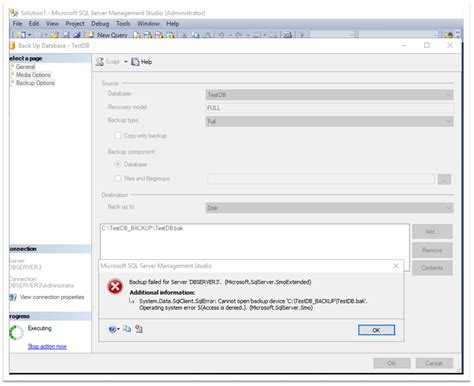Image resolution: width=474 pixels, height=386 pixels.
Task: Click the Script button in Back Up dialog
Action: (x=108, y=62)
